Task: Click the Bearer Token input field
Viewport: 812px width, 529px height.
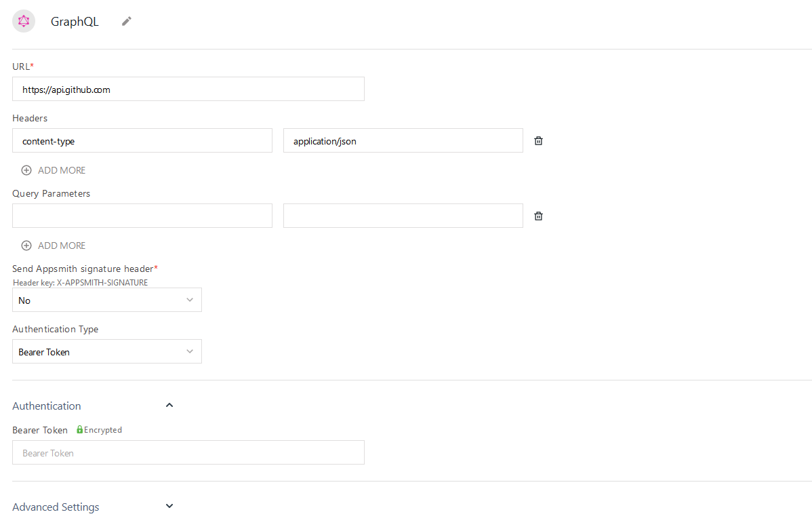Action: click(x=188, y=452)
